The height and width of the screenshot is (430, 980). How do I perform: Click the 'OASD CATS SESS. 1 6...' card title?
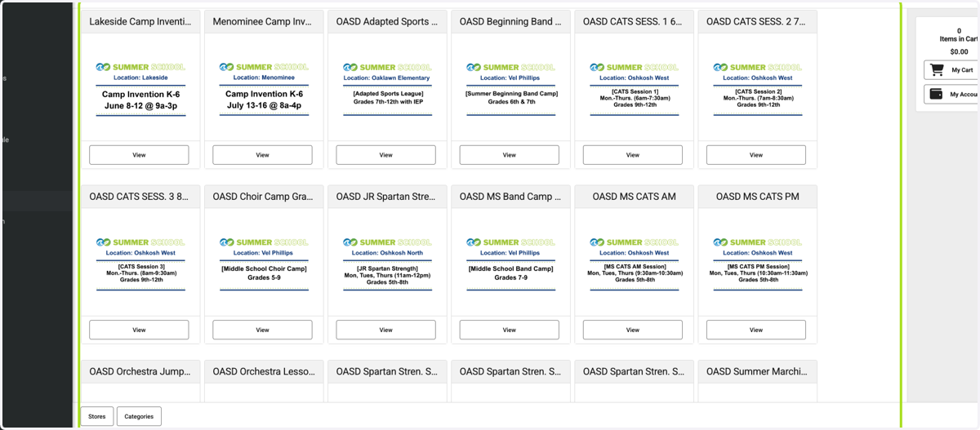(x=634, y=22)
